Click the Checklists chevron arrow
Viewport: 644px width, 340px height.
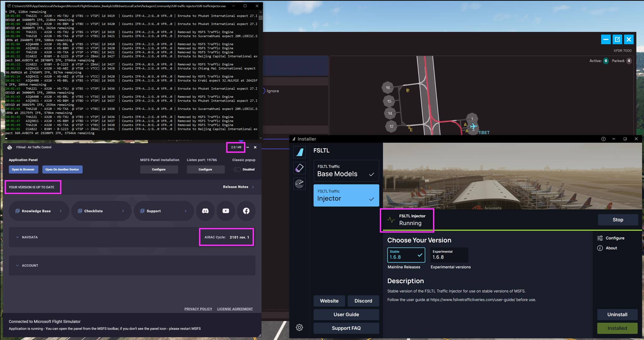(x=123, y=211)
